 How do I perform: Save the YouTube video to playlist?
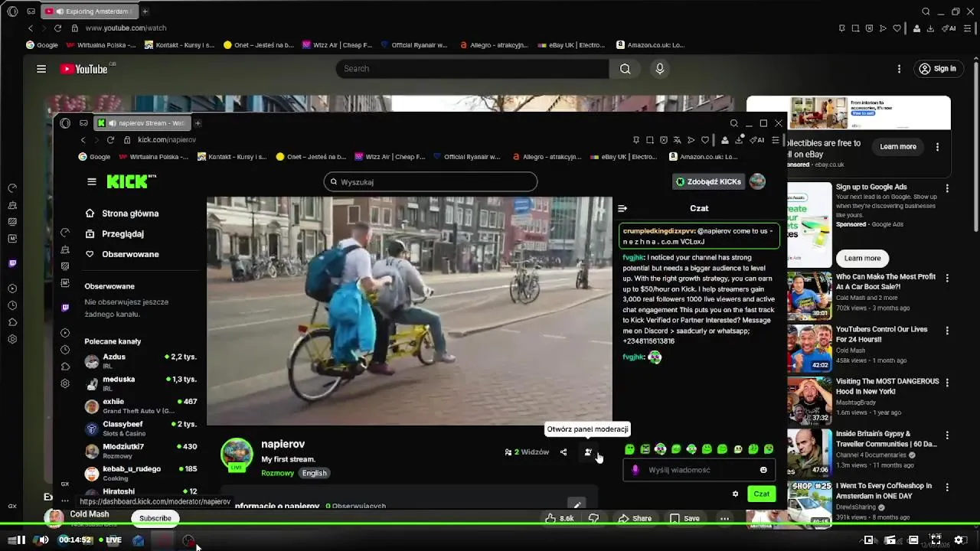(x=684, y=518)
